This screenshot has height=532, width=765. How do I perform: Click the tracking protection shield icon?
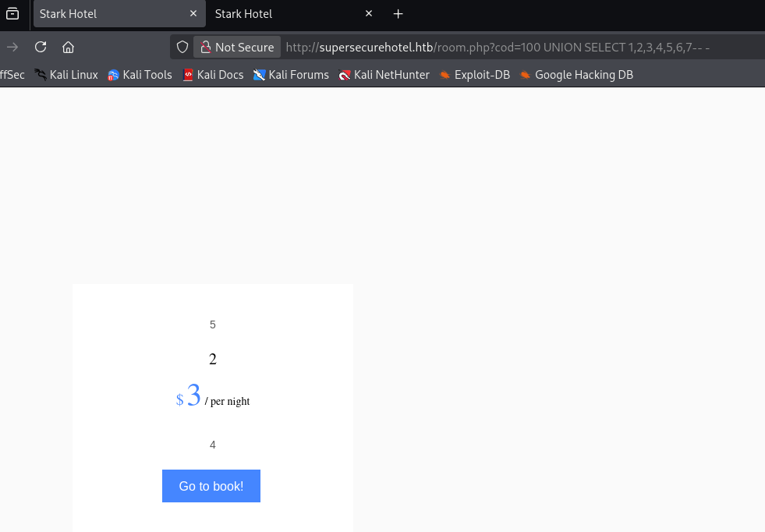click(x=182, y=47)
